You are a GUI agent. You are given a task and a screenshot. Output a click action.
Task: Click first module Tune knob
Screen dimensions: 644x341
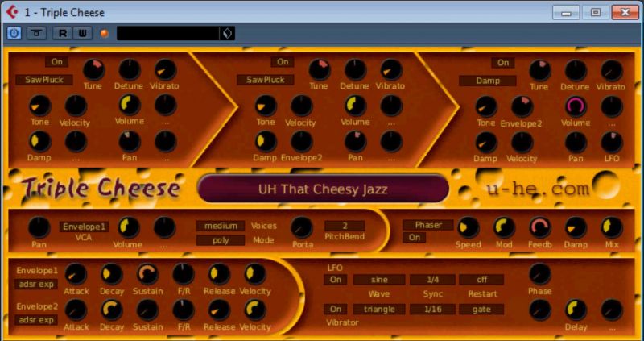93,69
